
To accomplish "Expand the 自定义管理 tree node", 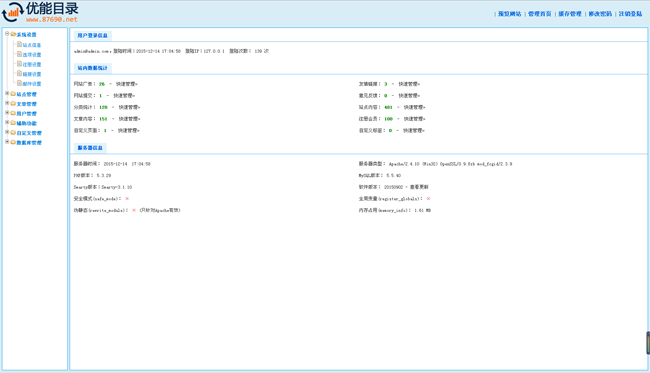I will click(7, 132).
